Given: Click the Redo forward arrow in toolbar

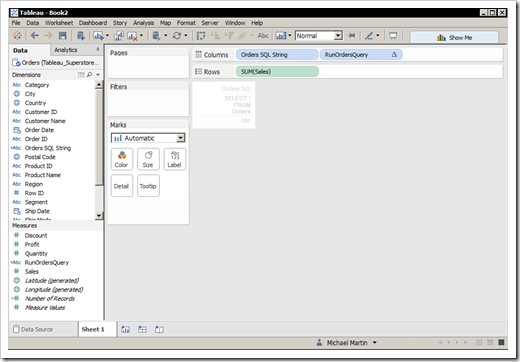Looking at the screenshot, I should tap(48, 35).
